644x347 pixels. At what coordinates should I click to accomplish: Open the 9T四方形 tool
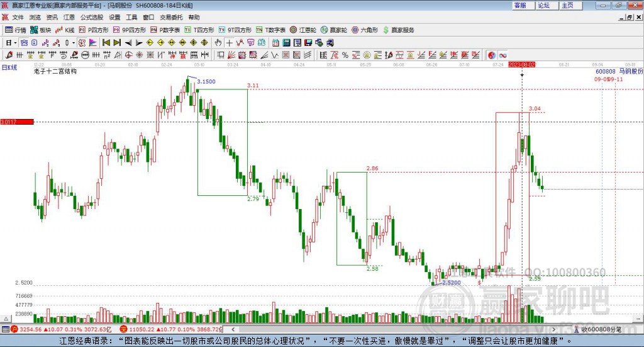235,30
